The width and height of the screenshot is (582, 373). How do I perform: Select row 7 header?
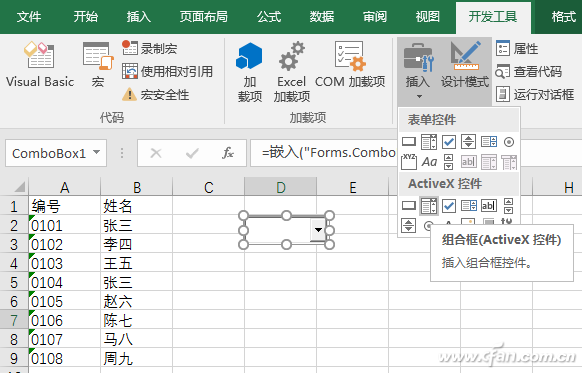pos(14,320)
